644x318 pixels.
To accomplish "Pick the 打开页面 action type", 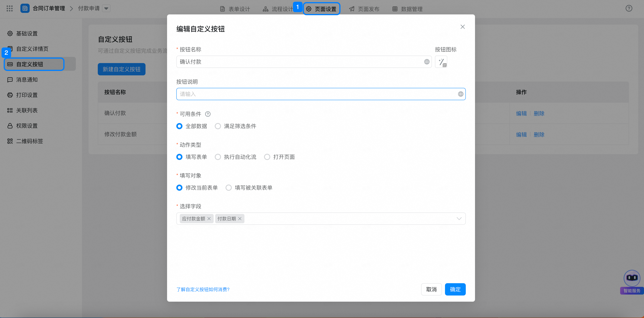I will (267, 157).
